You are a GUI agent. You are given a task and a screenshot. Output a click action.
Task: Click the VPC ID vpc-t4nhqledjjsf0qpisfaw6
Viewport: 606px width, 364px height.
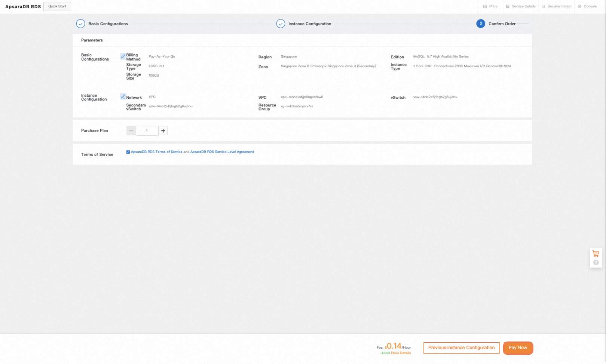click(302, 97)
